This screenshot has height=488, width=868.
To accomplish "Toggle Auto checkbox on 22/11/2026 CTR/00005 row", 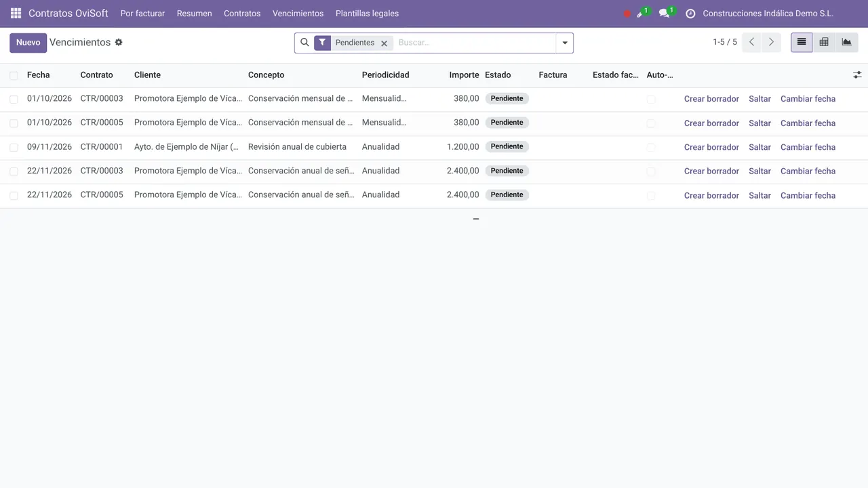I will (651, 195).
